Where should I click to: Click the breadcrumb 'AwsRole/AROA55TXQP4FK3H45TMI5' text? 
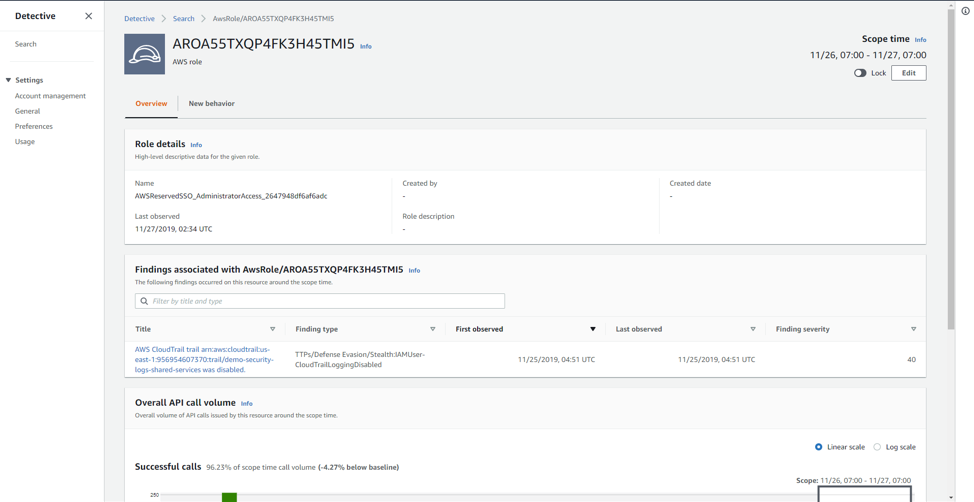273,19
